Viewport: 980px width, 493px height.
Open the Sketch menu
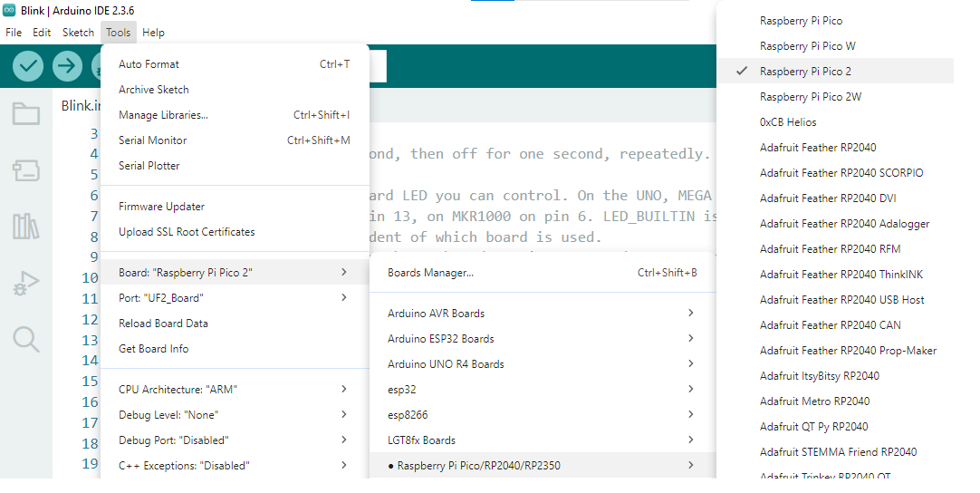coord(78,33)
